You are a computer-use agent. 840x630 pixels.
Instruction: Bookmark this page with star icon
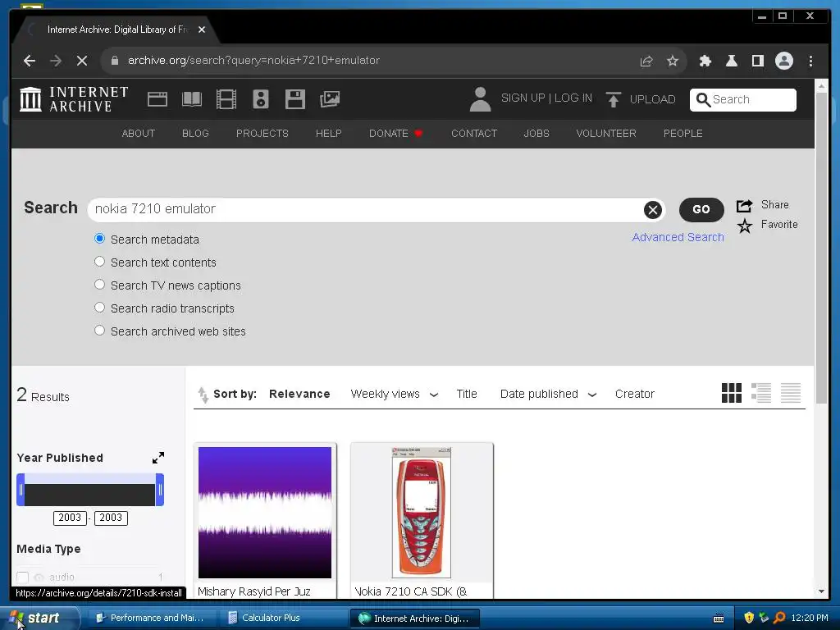(673, 61)
